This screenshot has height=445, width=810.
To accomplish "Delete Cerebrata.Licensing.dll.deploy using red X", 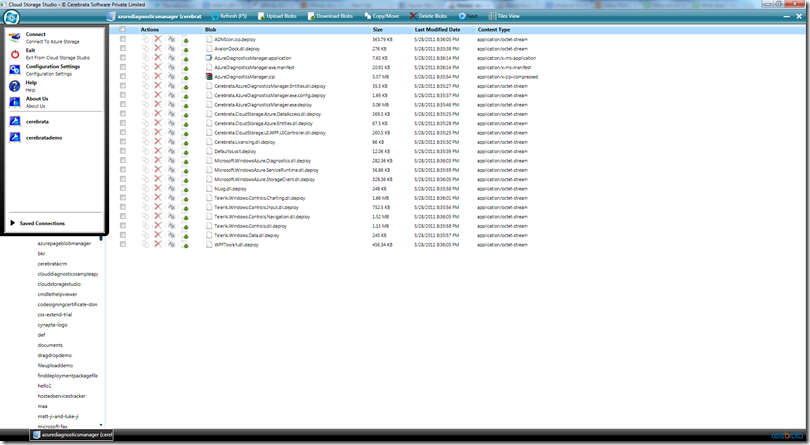I will (158, 142).
